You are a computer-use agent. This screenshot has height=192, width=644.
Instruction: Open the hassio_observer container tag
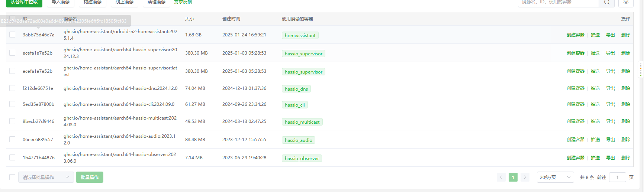click(x=302, y=158)
